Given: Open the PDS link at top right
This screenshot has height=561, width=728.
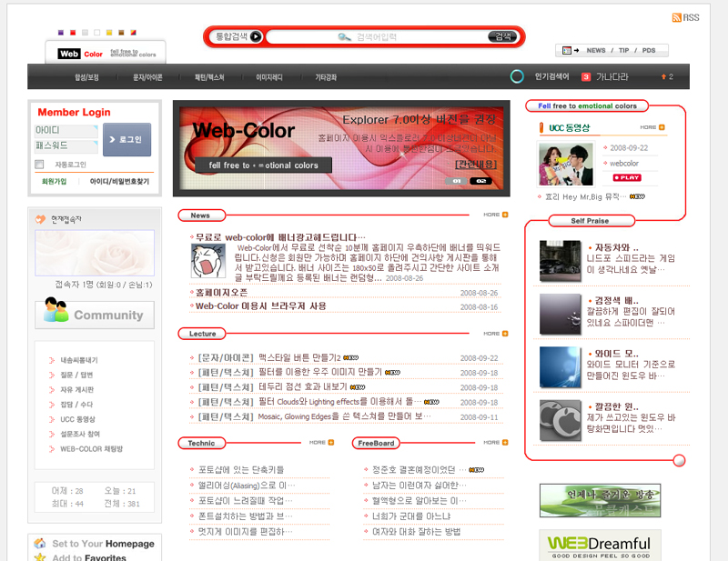Looking at the screenshot, I should [x=649, y=50].
